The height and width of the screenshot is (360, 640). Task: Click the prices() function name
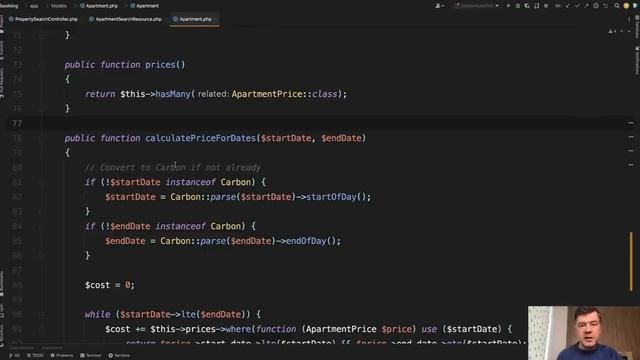tap(160, 65)
